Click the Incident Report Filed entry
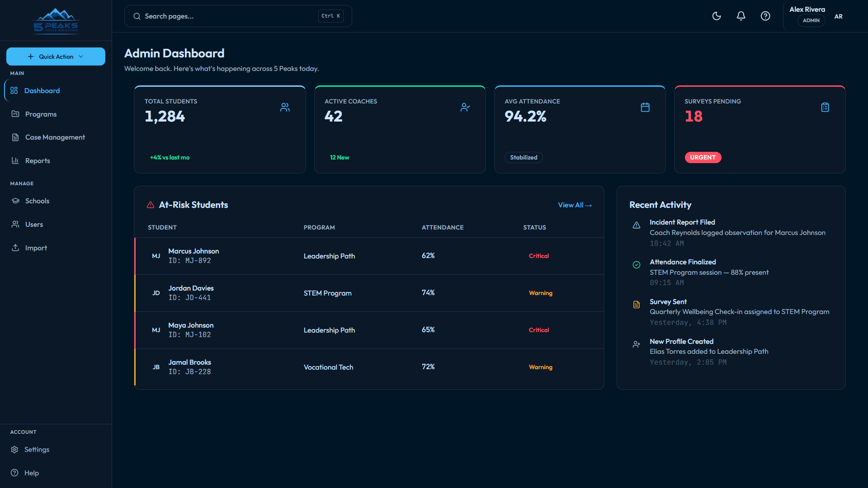Image resolution: width=868 pixels, height=488 pixels. click(731, 233)
